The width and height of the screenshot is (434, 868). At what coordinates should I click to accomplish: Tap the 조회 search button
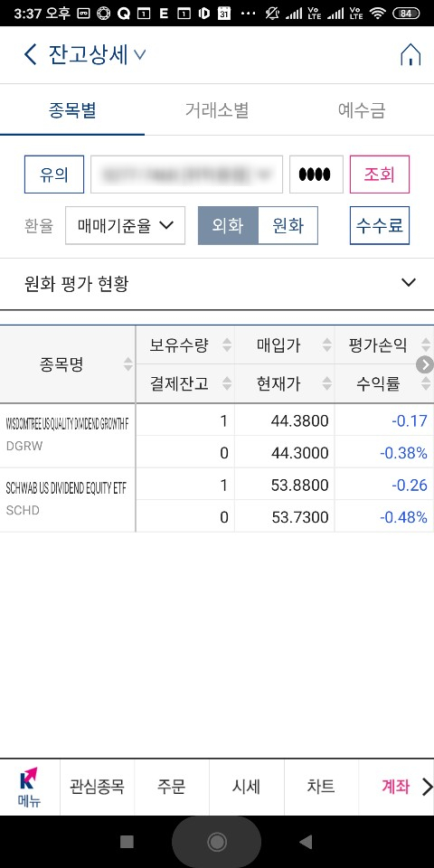(380, 175)
